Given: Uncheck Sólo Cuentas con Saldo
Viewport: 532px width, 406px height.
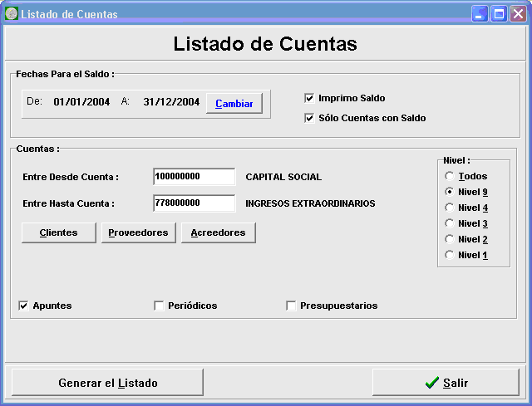Looking at the screenshot, I should pyautogui.click(x=310, y=118).
